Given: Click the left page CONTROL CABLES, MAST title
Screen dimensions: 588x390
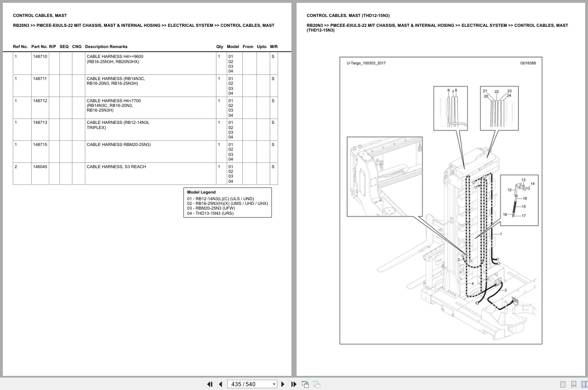Looking at the screenshot, I should pyautogui.click(x=40, y=16).
